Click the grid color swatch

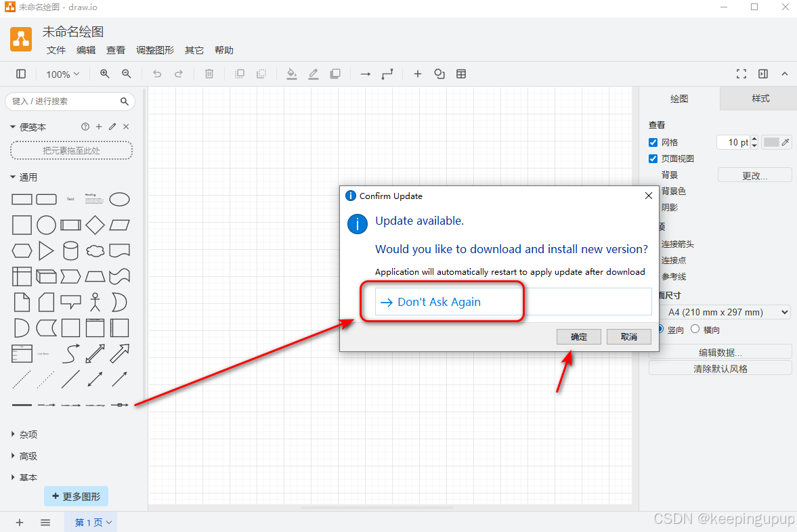[771, 142]
